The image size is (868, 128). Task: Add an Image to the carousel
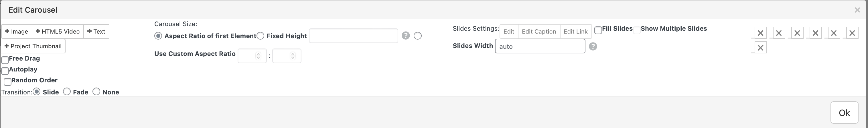[x=17, y=31]
